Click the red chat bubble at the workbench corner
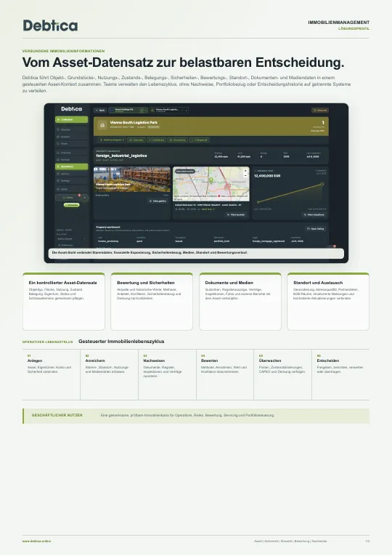This screenshot has height=556, width=392. click(335, 246)
